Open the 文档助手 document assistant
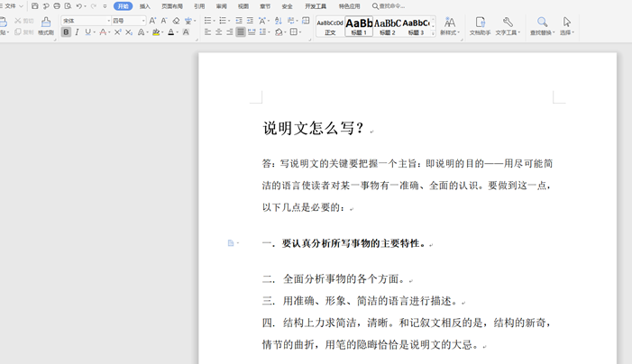Image resolution: width=632 pixels, height=364 pixels. (x=480, y=26)
